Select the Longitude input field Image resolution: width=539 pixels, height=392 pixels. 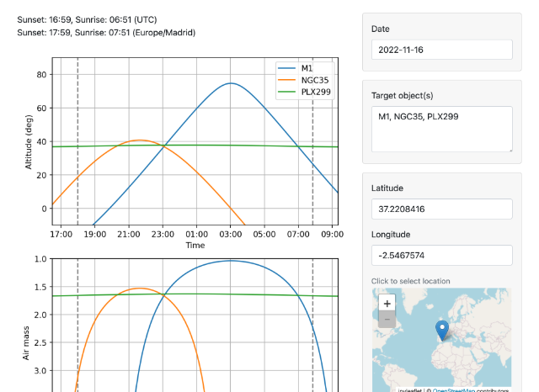click(441, 255)
